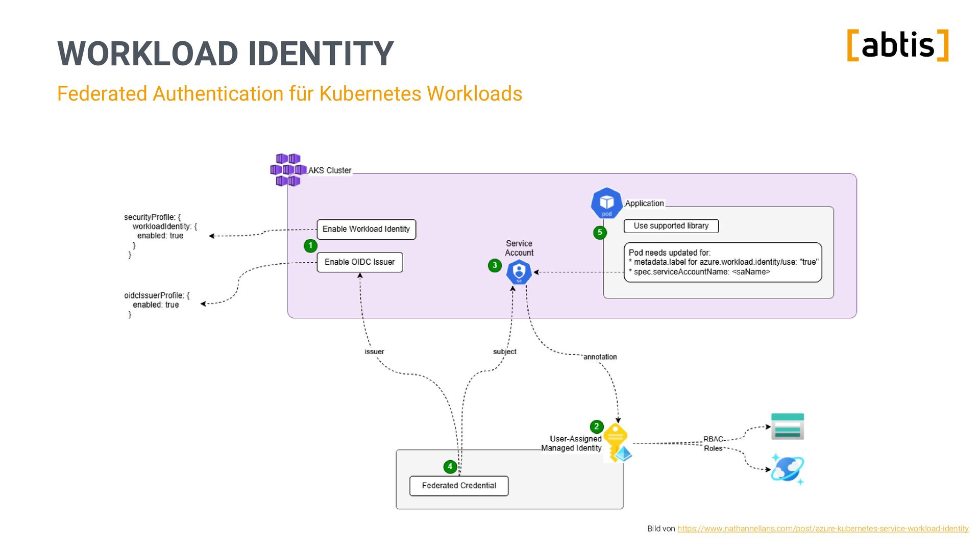Screen dimensions: 980x551
Task: Click green step circle number 2
Action: coord(596,427)
